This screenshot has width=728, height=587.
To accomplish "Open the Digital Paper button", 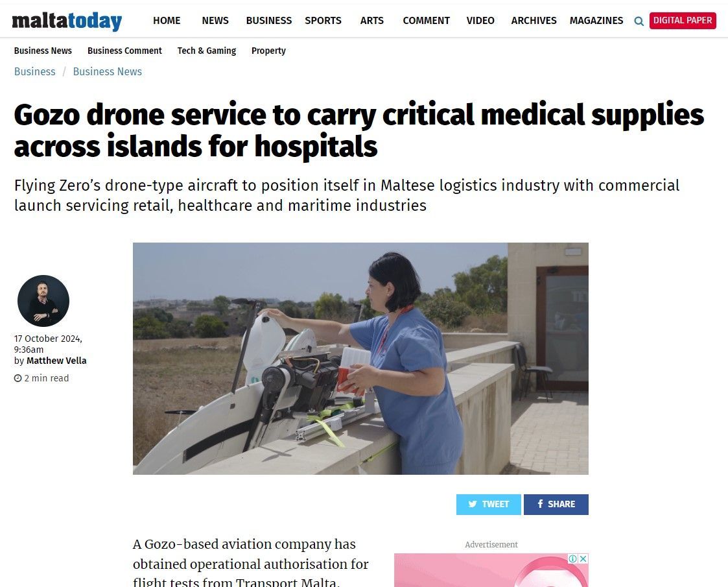I will point(683,21).
